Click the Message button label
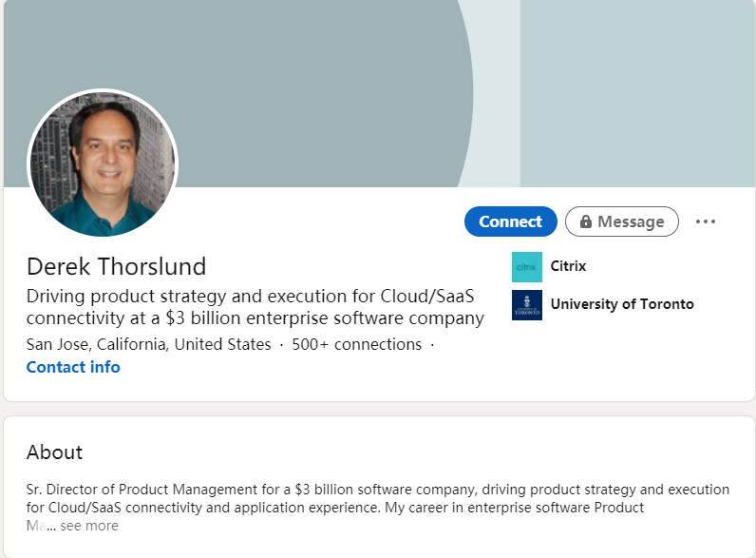 coord(631,221)
